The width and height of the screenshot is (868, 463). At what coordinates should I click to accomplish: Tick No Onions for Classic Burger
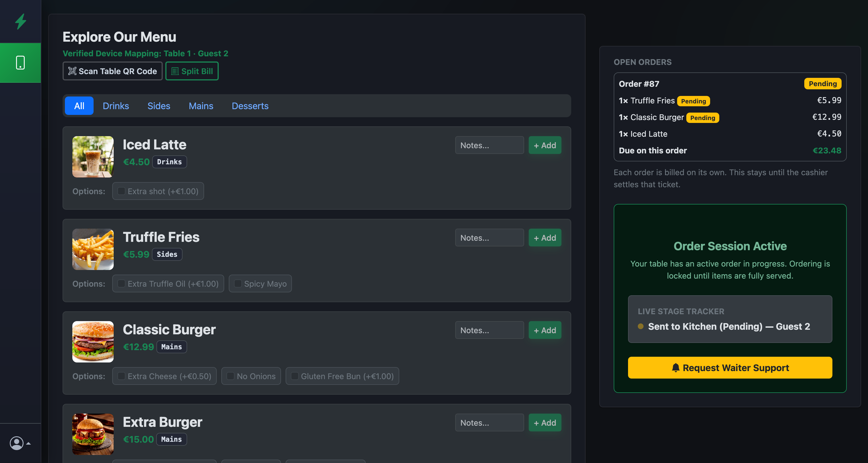pyautogui.click(x=230, y=376)
